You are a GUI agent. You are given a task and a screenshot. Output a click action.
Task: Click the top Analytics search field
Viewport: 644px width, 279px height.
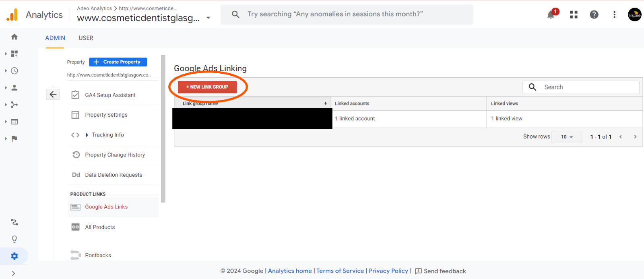coord(347,14)
